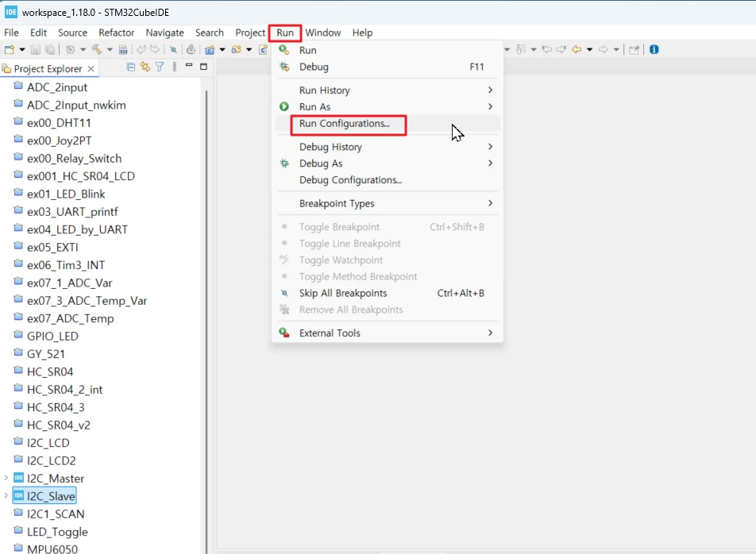Viewport: 756px width, 554px height.
Task: Click the build configuration gear icon
Action: (x=71, y=50)
